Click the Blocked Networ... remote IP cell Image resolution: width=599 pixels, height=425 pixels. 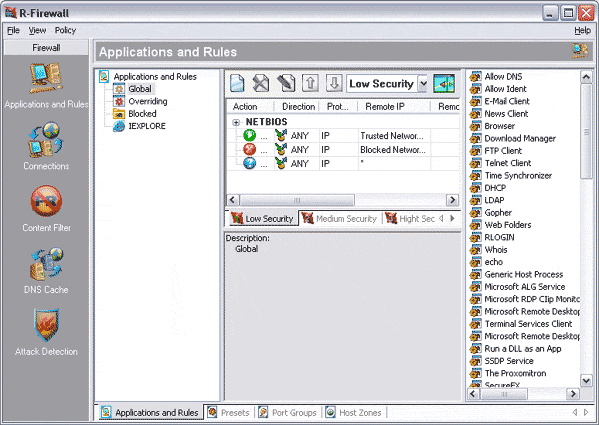pos(393,150)
